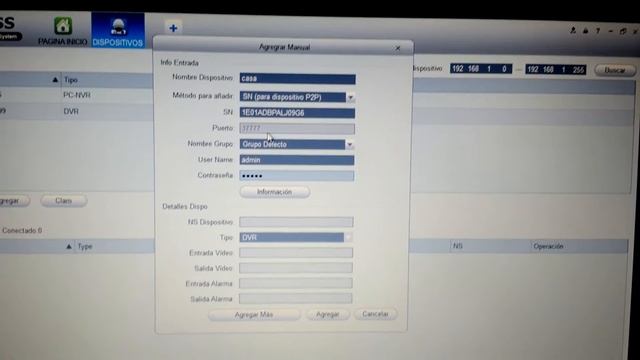
Task: Click the Conectado 0 status text
Action: click(x=22, y=231)
